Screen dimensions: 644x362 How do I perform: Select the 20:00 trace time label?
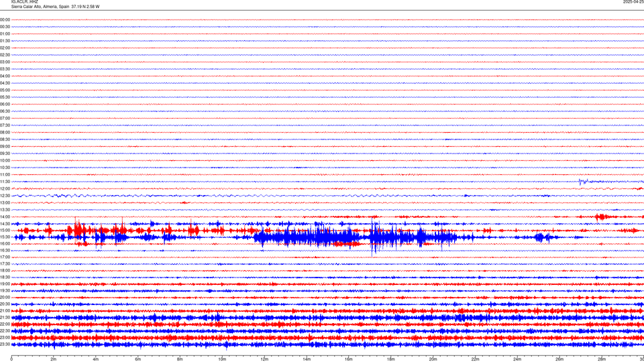pos(5,298)
